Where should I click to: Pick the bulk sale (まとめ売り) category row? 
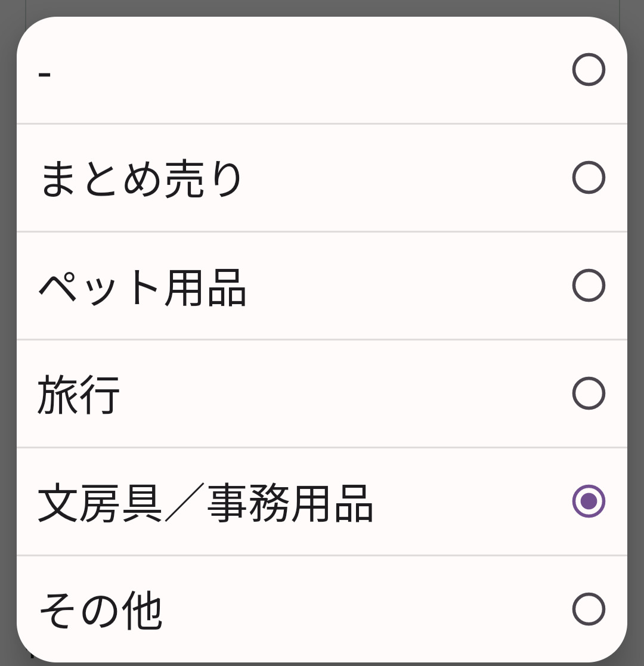coord(322,178)
